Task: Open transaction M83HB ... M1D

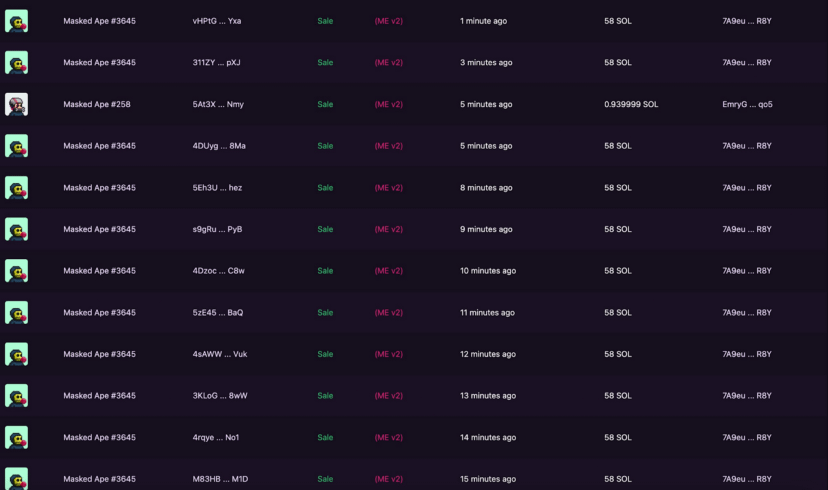Action: pos(220,479)
